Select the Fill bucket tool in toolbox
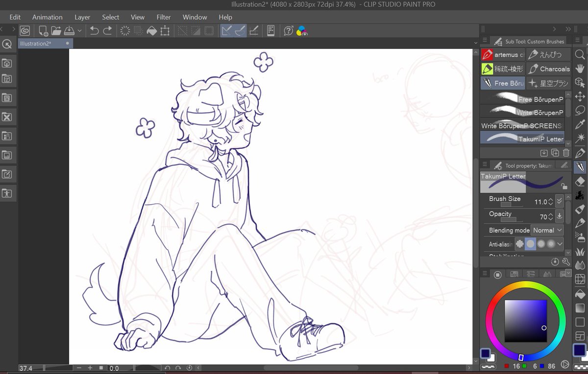 [x=580, y=294]
